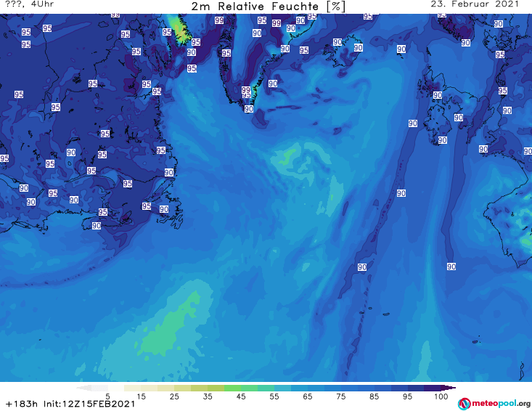Viewport: 532px width, 411px height.
Task: Click legend value 65
Action: (308, 396)
